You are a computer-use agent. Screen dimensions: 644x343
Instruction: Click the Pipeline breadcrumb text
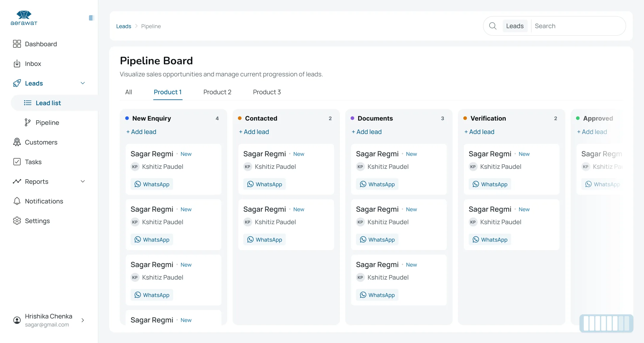pos(151,26)
